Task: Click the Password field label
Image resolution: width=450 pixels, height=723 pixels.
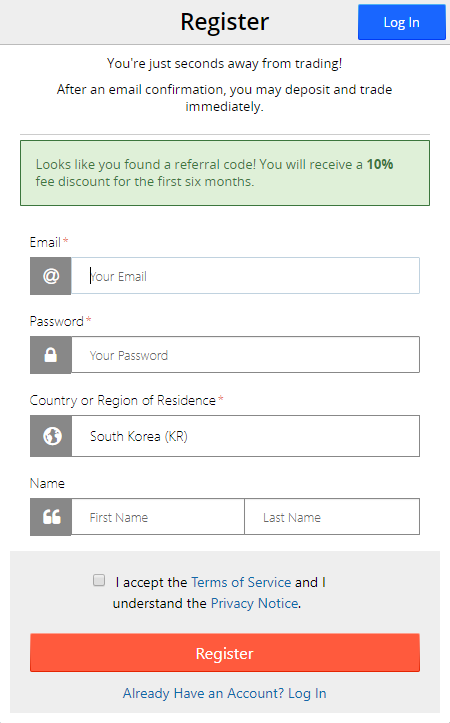Action: (57, 321)
